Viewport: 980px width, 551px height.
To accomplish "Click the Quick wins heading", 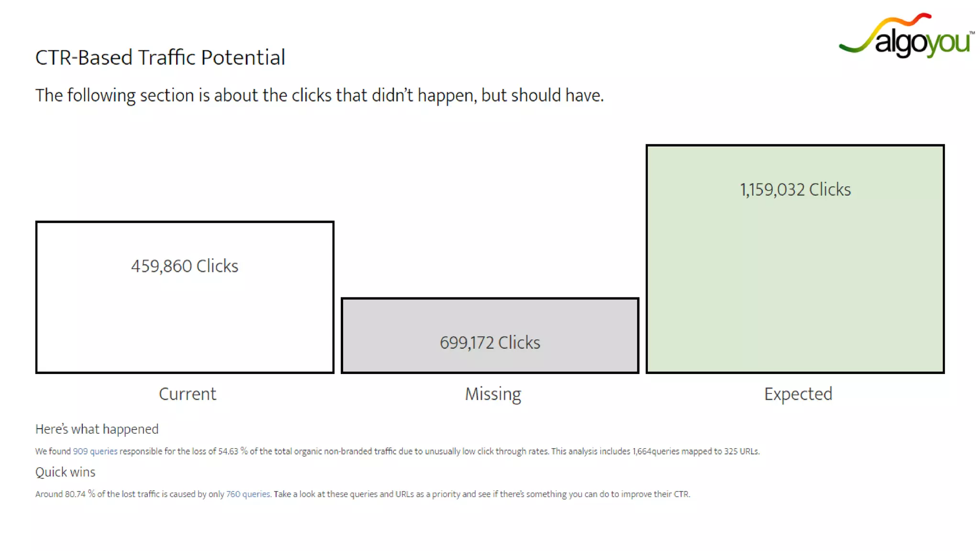I will click(x=65, y=472).
